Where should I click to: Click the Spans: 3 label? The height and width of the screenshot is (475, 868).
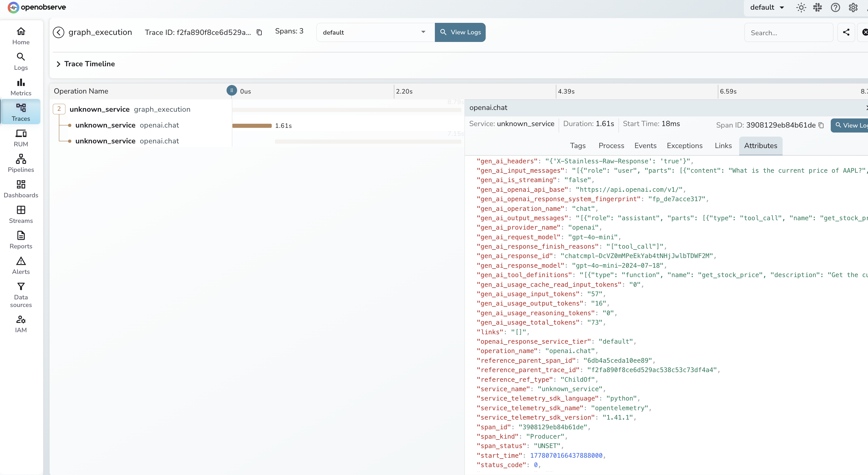(x=289, y=31)
